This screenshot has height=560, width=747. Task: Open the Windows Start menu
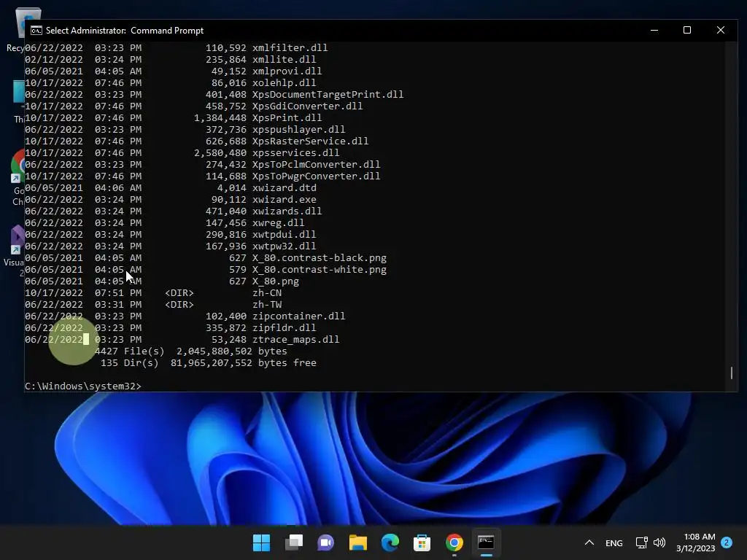pos(261,542)
